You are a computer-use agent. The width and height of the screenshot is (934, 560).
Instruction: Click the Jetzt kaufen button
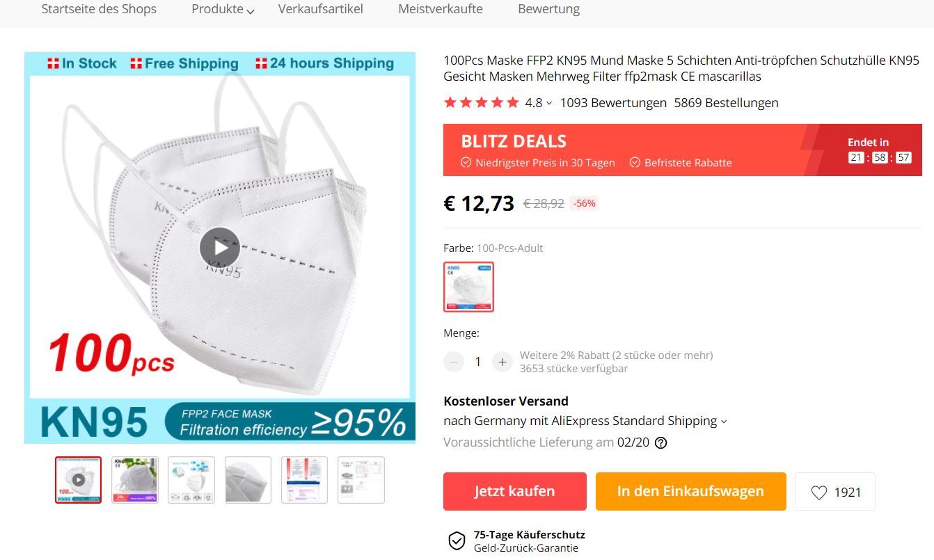pyautogui.click(x=515, y=491)
